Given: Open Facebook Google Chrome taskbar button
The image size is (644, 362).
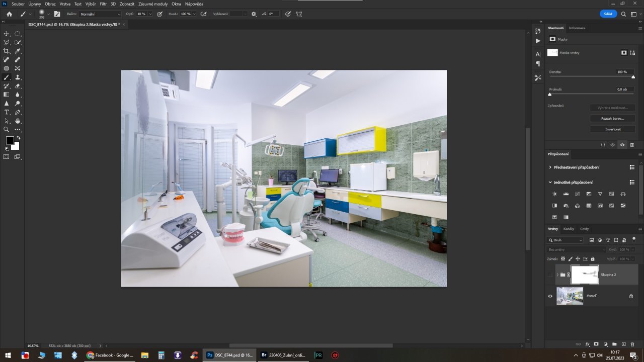Looking at the screenshot, I should pos(110,355).
